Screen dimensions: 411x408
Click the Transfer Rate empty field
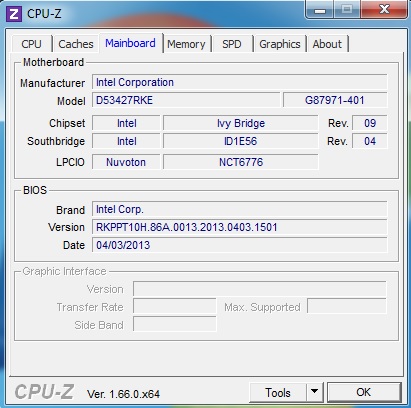point(175,306)
